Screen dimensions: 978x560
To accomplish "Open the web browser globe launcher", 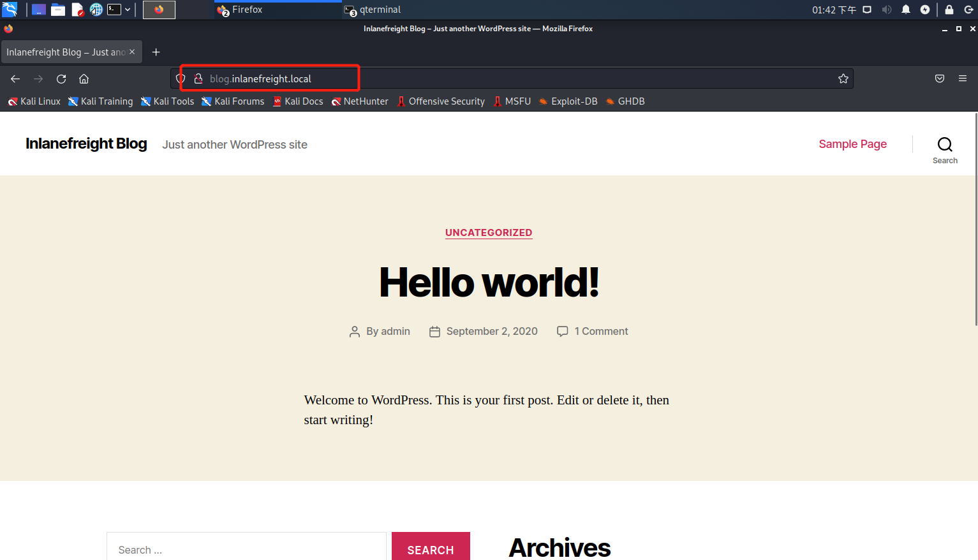I will [96, 10].
